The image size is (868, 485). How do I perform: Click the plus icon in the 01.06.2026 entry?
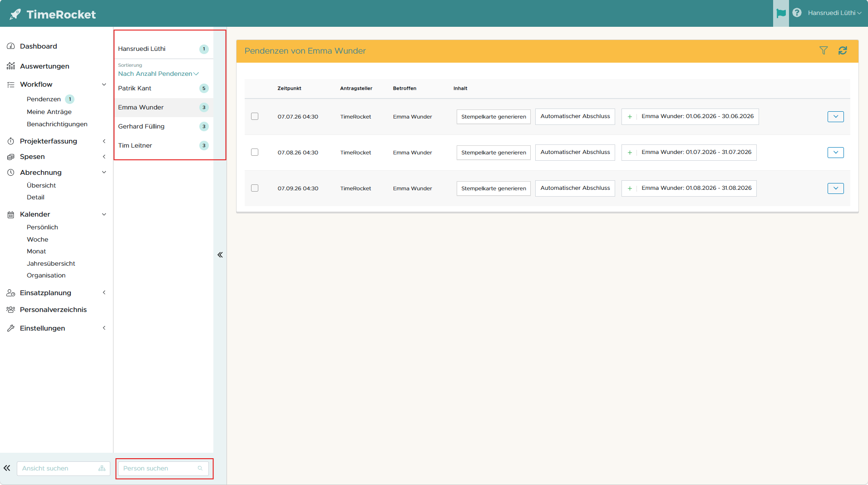pyautogui.click(x=630, y=117)
